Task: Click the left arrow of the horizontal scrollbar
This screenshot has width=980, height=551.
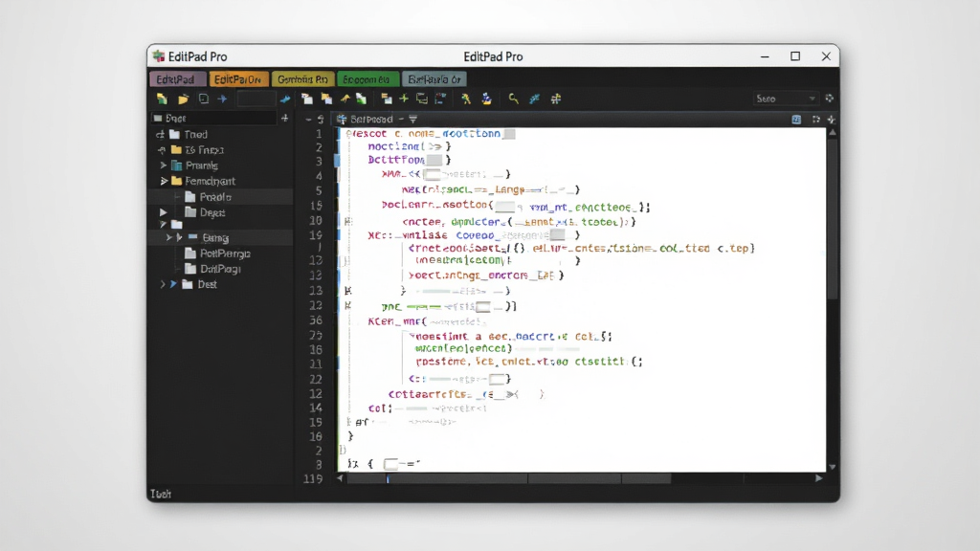Action: pyautogui.click(x=340, y=478)
